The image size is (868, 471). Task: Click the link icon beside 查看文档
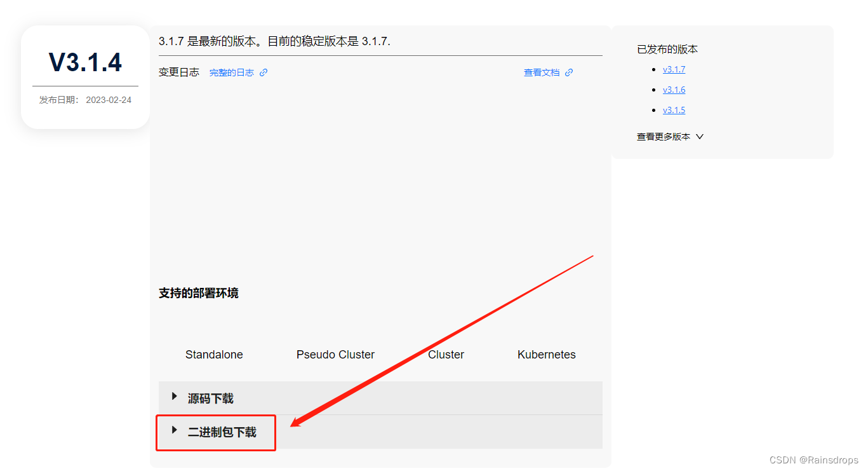(x=569, y=72)
